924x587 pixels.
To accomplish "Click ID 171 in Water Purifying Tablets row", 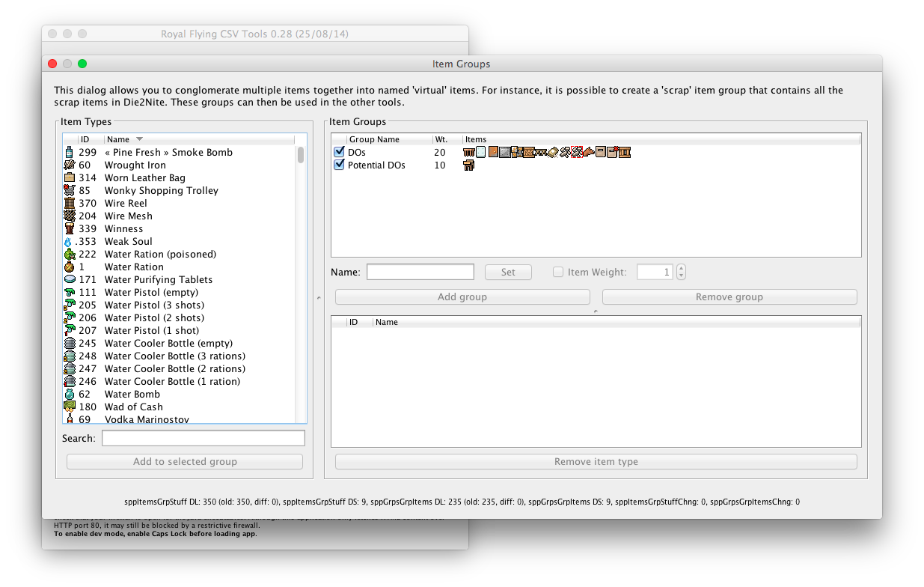I will coord(88,279).
